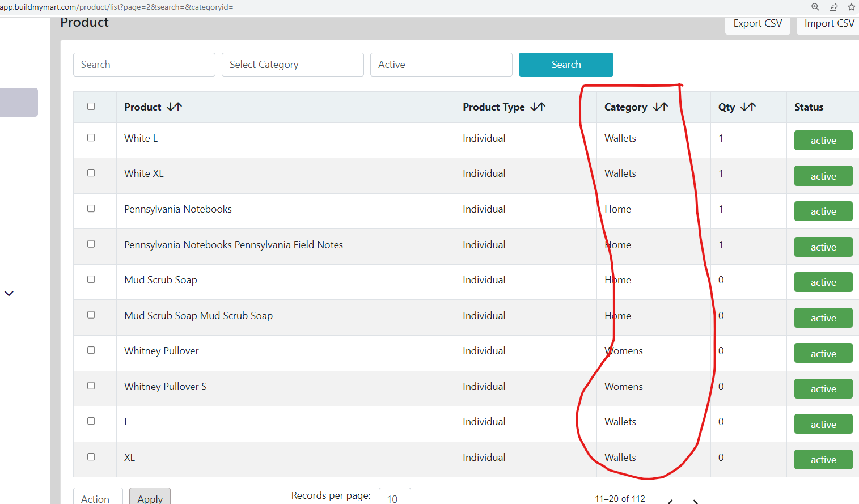Click the White L product name
This screenshot has width=859, height=504.
pyautogui.click(x=141, y=138)
